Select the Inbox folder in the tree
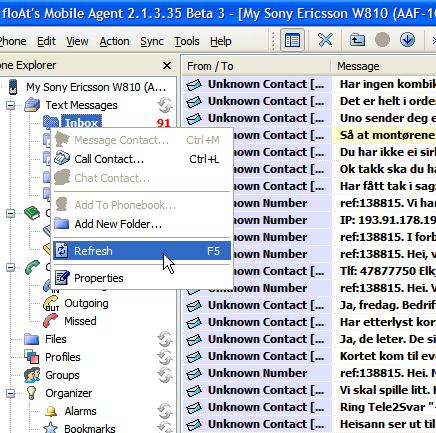The width and height of the screenshot is (436, 433). [x=81, y=123]
